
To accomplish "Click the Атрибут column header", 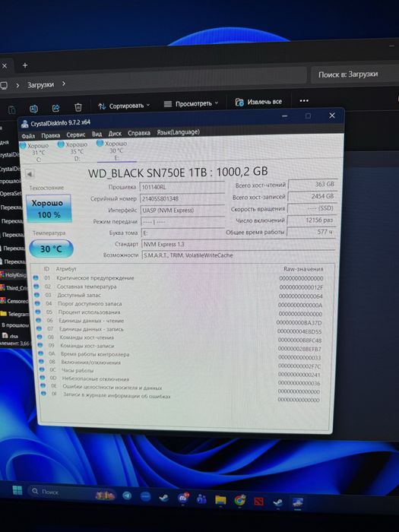I will pos(66,269).
